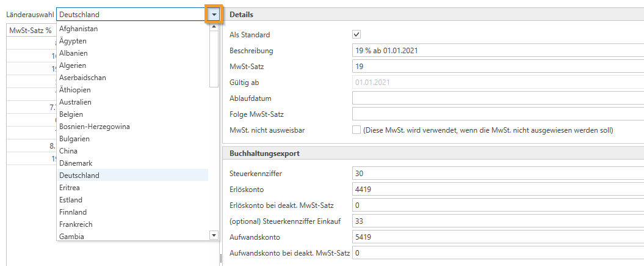Click the Erlöskonto input field
This screenshot has width=644, height=266.
click(497, 190)
